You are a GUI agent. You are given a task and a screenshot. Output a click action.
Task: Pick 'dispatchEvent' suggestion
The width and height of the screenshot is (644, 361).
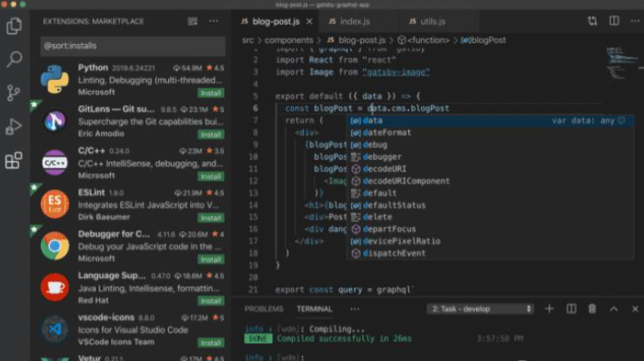point(490,253)
